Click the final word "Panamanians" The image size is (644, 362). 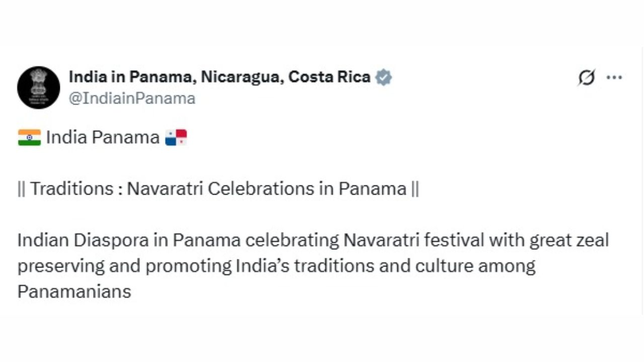coord(74,292)
